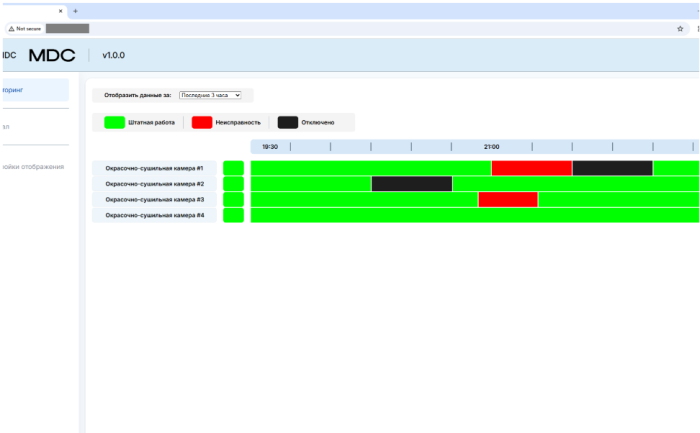Image resolution: width=700 pixels, height=433 pixels.
Task: Click the browser address bar
Action: click(348, 29)
